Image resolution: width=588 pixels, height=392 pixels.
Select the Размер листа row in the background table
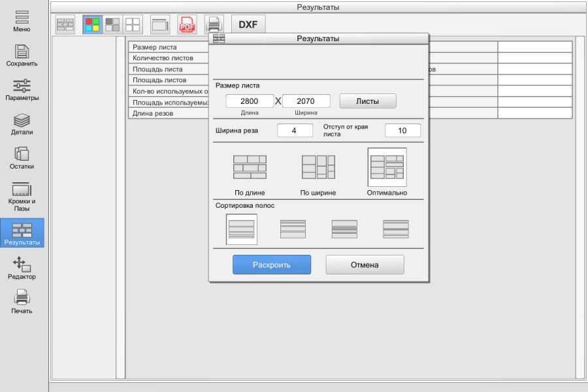click(x=169, y=47)
